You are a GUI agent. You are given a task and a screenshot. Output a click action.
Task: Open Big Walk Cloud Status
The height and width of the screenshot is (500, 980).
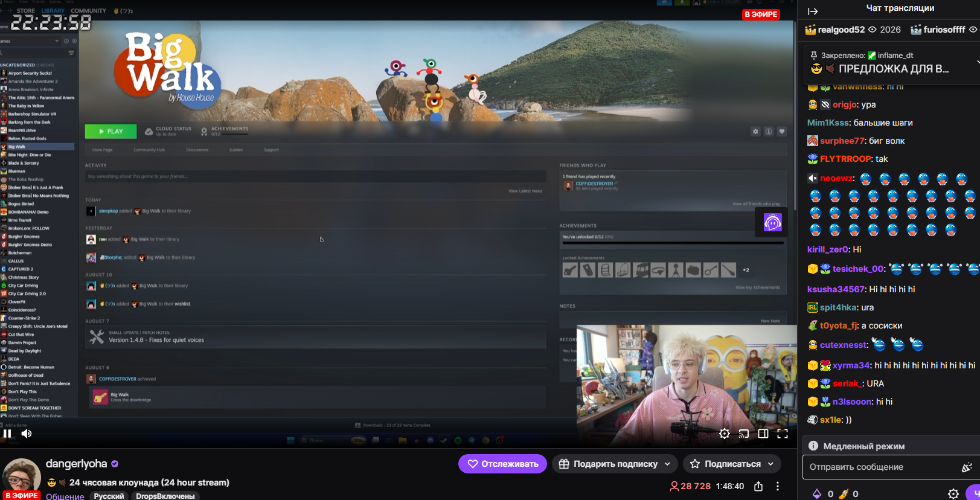coord(168,131)
